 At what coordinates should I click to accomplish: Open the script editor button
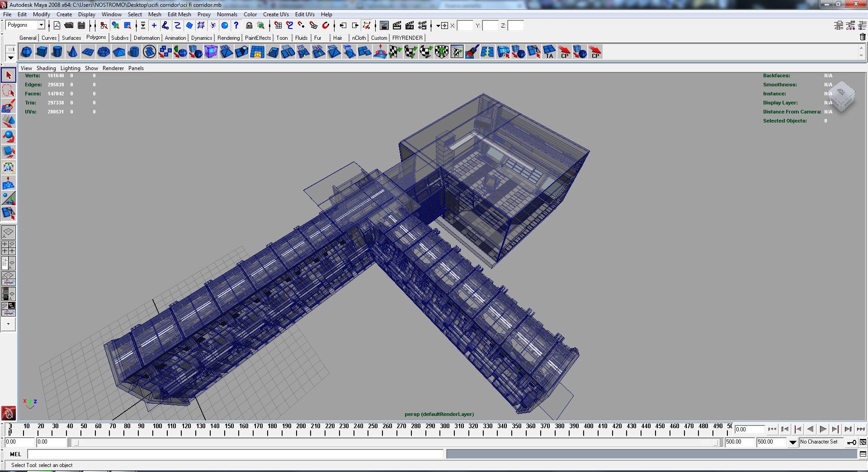coord(863,454)
